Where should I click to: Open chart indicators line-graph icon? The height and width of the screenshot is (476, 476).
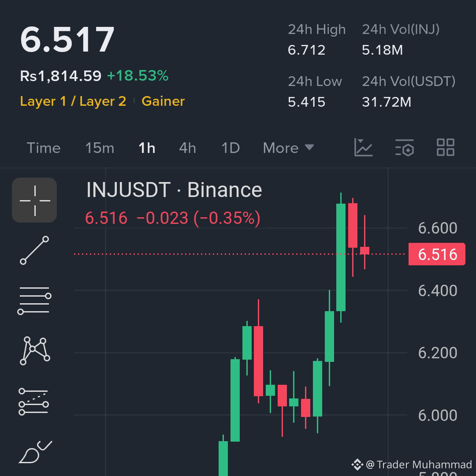click(363, 148)
